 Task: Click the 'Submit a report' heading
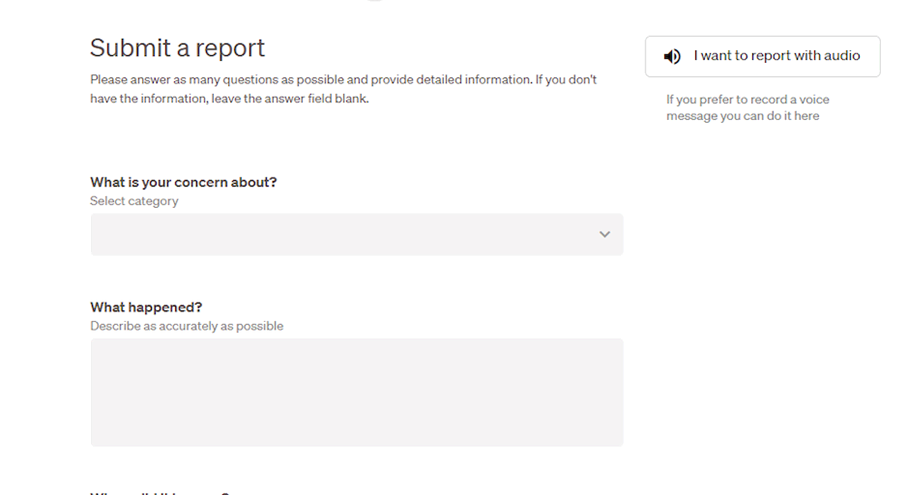click(177, 48)
